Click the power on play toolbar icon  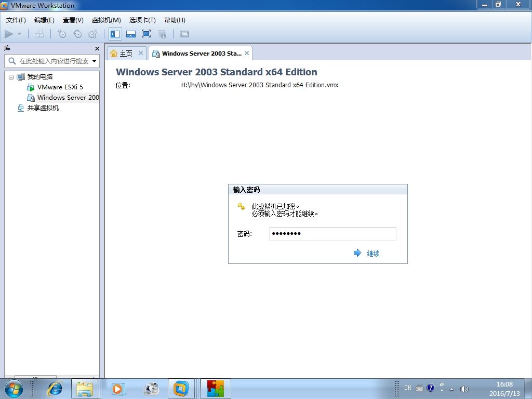point(9,34)
